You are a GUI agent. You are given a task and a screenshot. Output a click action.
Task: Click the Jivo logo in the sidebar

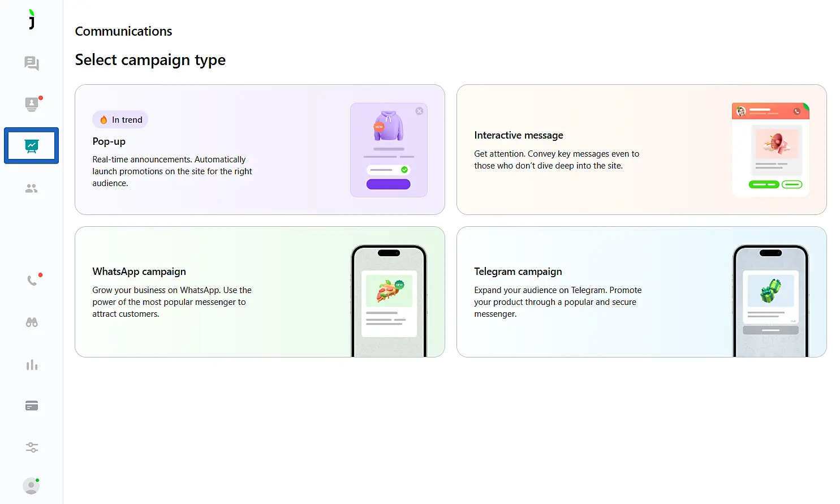(32, 19)
